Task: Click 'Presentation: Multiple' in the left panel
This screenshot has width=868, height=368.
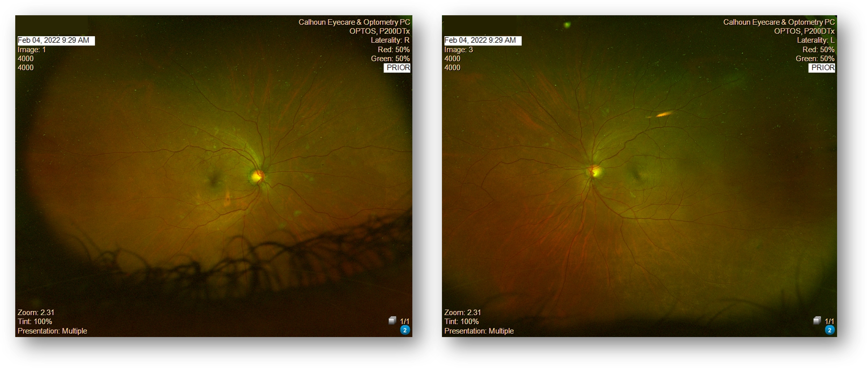Action: pos(52,331)
